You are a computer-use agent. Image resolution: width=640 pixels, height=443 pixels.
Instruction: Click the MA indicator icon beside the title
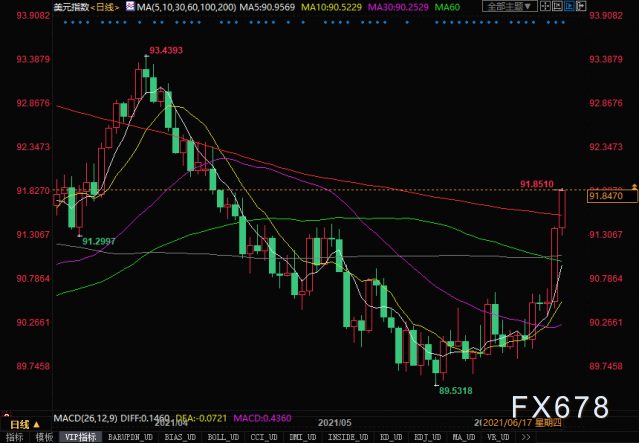tap(130, 6)
